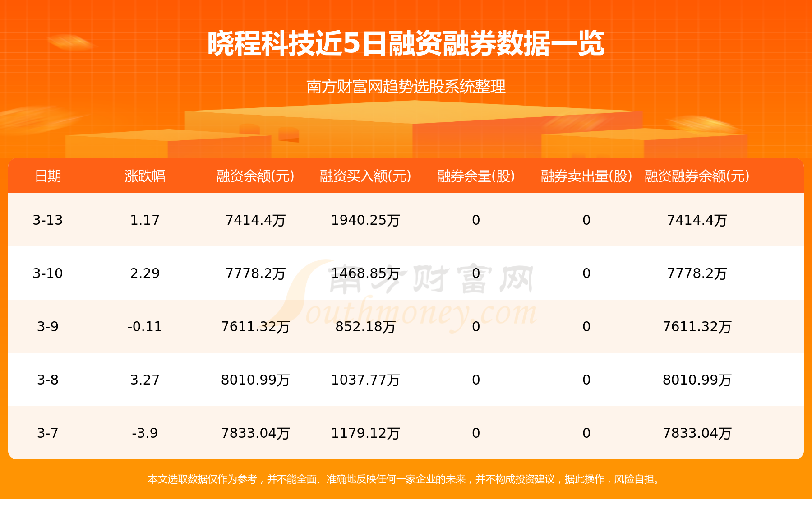Click 7611.32万 in the 融资融券余额 column
Screen dimensions: 812x519
pos(697,326)
